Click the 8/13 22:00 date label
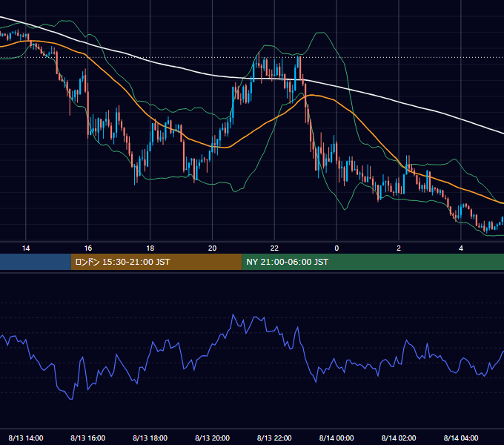 pyautogui.click(x=274, y=438)
